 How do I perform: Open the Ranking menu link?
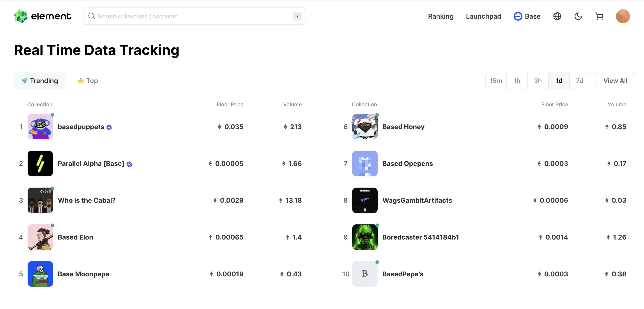(441, 16)
